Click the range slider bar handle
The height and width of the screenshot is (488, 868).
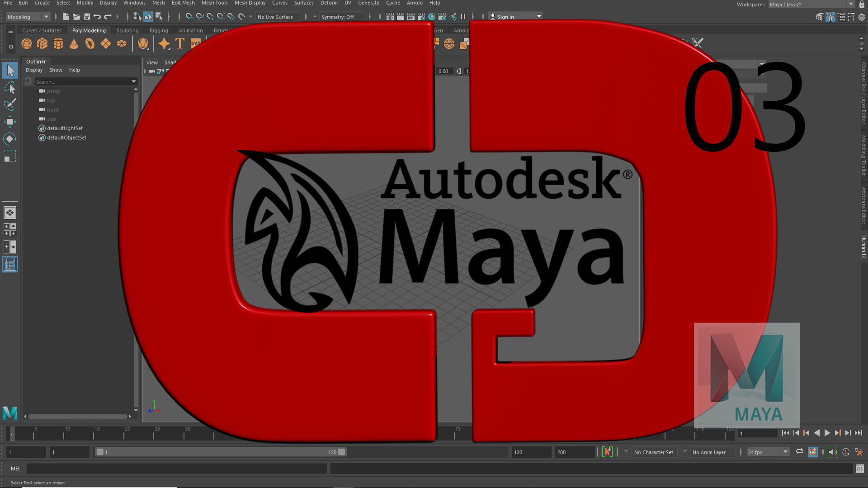click(x=221, y=452)
